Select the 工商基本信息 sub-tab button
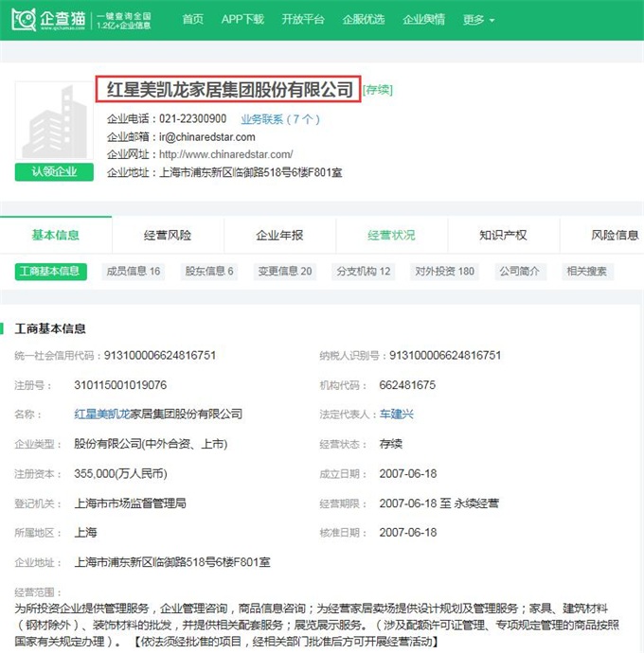The width and height of the screenshot is (644, 653). [x=50, y=272]
